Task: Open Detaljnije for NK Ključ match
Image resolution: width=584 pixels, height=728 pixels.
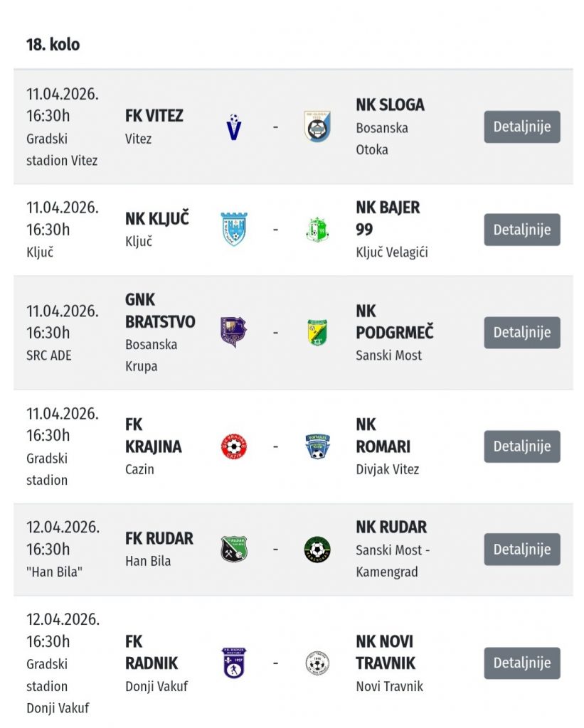Action: coord(522,230)
